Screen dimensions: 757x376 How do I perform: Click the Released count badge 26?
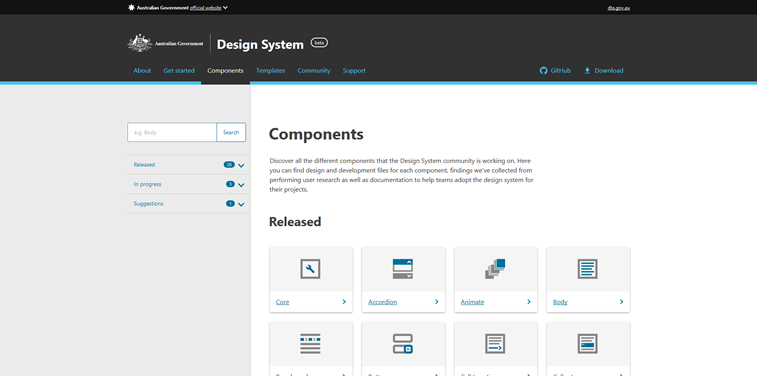[x=229, y=165]
